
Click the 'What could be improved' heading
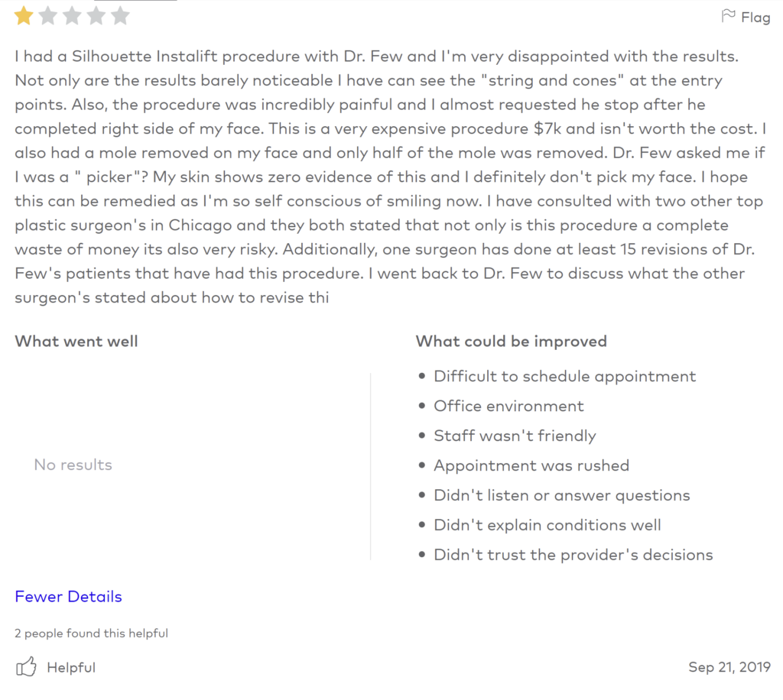[x=512, y=342]
